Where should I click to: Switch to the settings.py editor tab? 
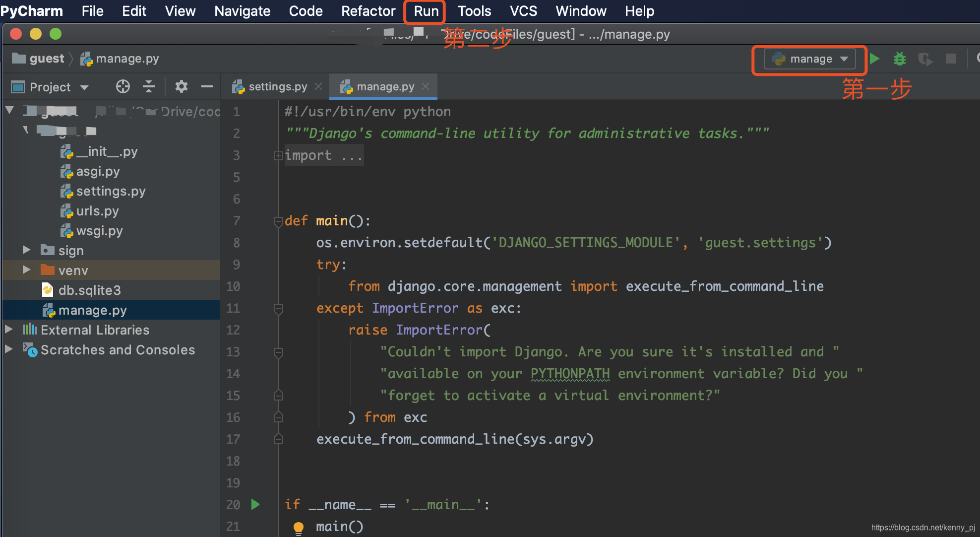coord(278,86)
